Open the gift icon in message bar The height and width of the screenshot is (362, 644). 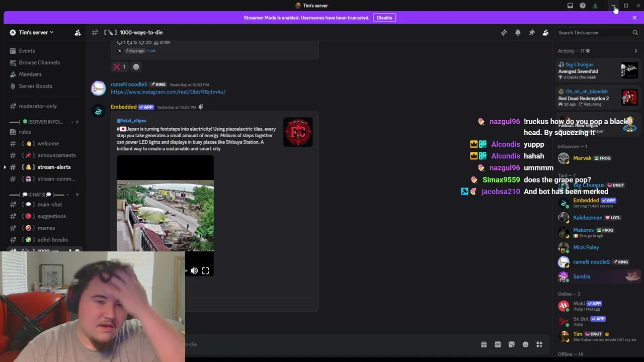[484, 344]
